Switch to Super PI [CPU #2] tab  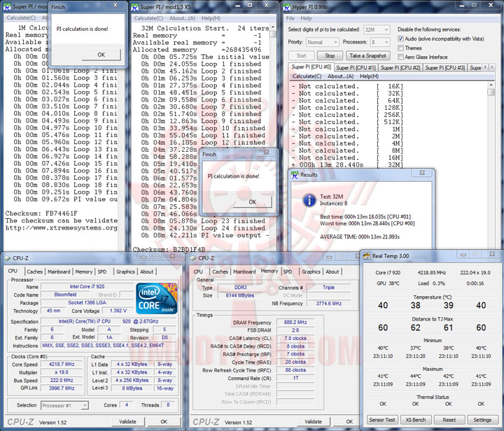point(400,67)
